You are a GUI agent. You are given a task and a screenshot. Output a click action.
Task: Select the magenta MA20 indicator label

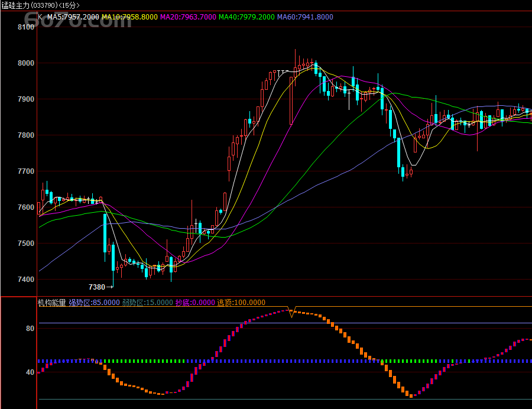click(x=187, y=17)
